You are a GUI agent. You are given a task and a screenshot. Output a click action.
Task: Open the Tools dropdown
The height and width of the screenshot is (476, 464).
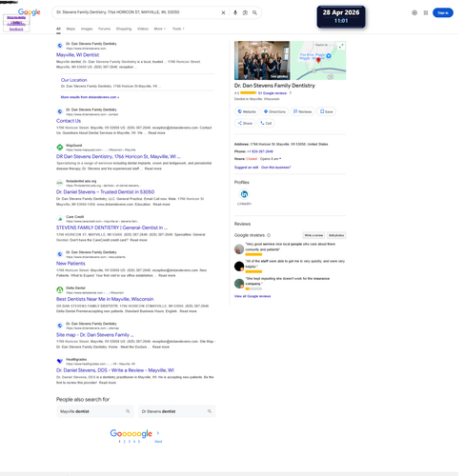tap(178, 29)
